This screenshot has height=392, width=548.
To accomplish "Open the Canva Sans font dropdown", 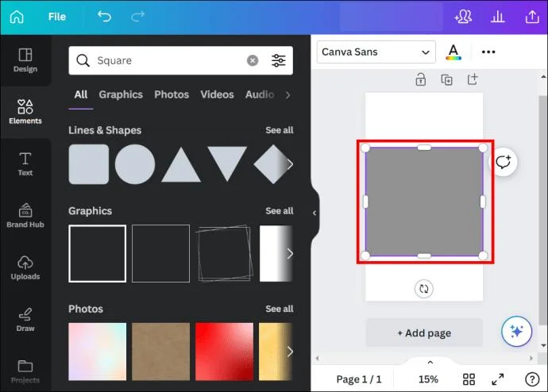I will point(376,52).
